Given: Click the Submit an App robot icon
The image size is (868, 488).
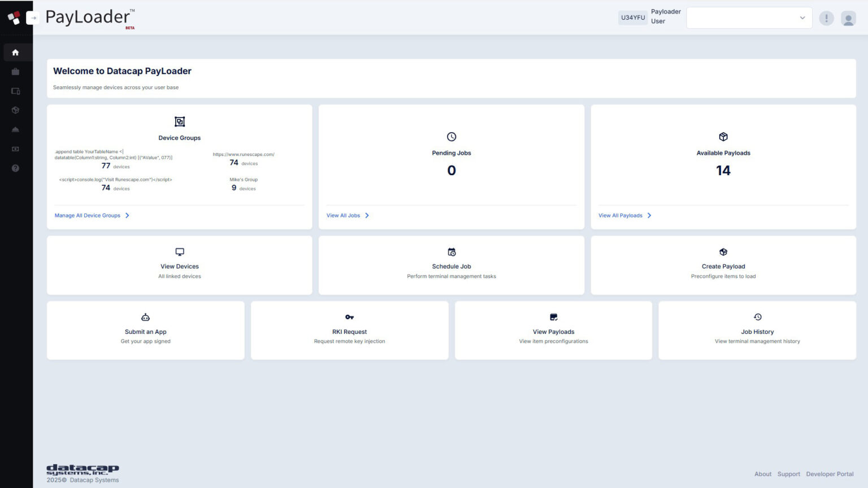Looking at the screenshot, I should 145,317.
